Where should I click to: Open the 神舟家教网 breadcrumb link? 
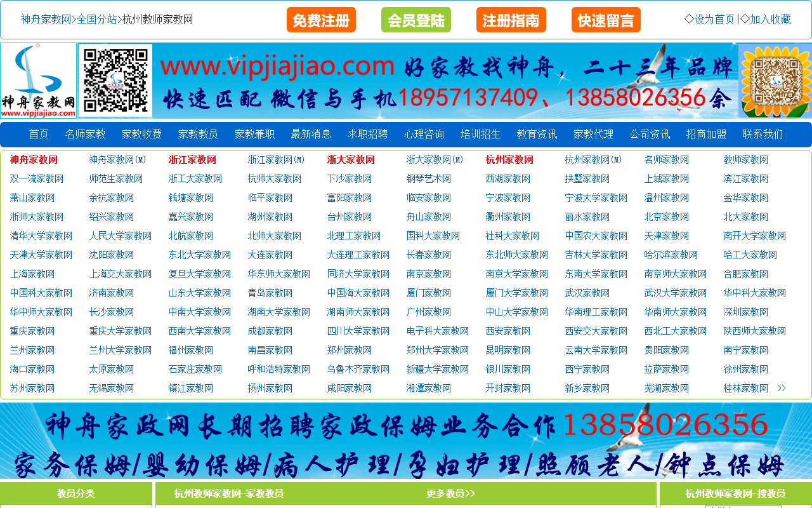(46, 19)
